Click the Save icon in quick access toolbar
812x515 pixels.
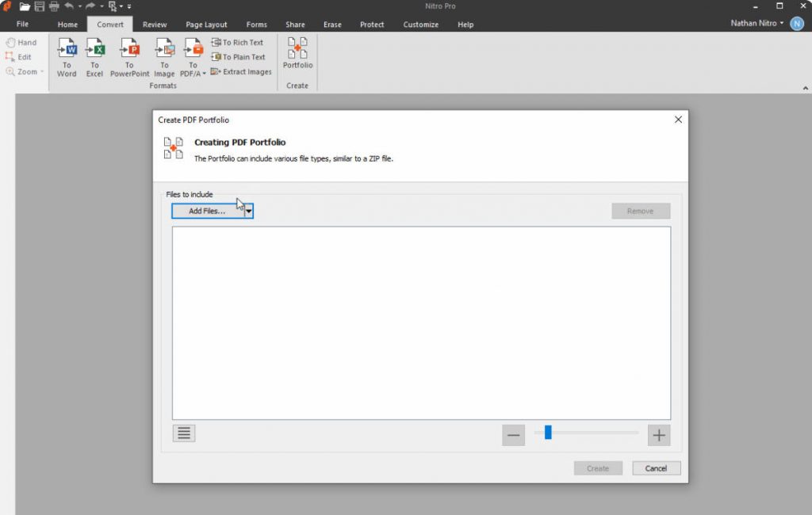pos(38,6)
